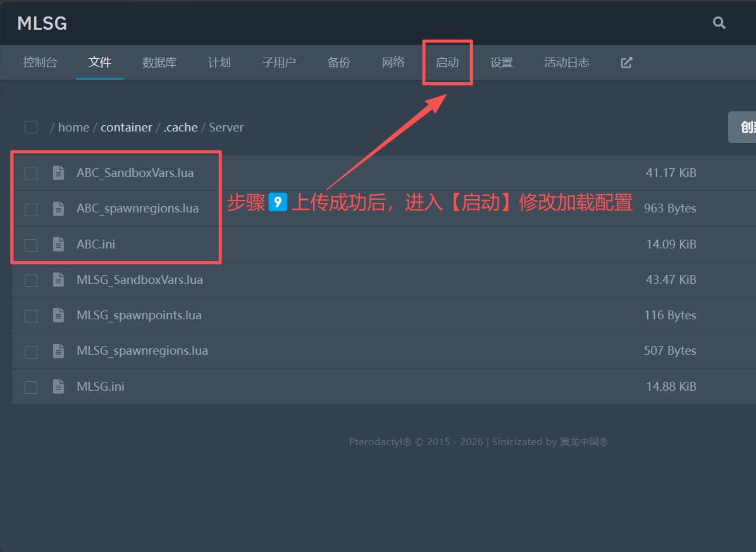756x552 pixels.
Task: Select the MLSG_spawnpoints.lua checkbox
Action: (x=31, y=316)
